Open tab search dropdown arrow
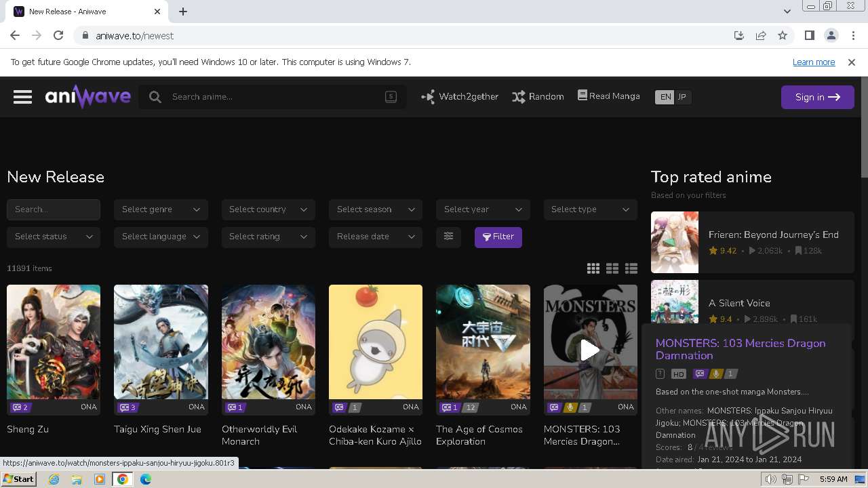The height and width of the screenshot is (488, 868). pos(787,12)
